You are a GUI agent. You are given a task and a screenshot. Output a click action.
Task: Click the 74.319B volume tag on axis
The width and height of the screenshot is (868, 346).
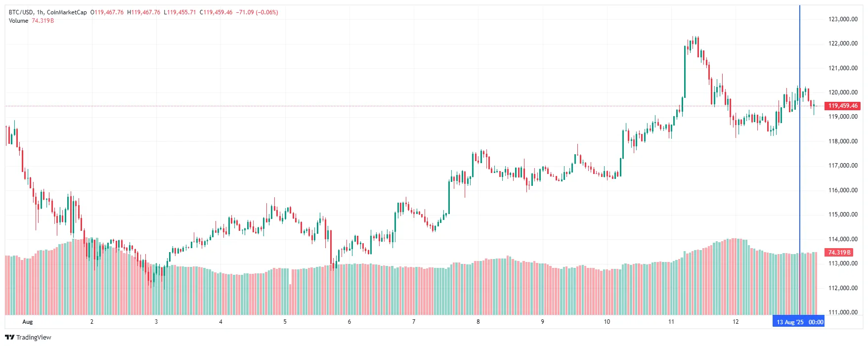tap(839, 253)
